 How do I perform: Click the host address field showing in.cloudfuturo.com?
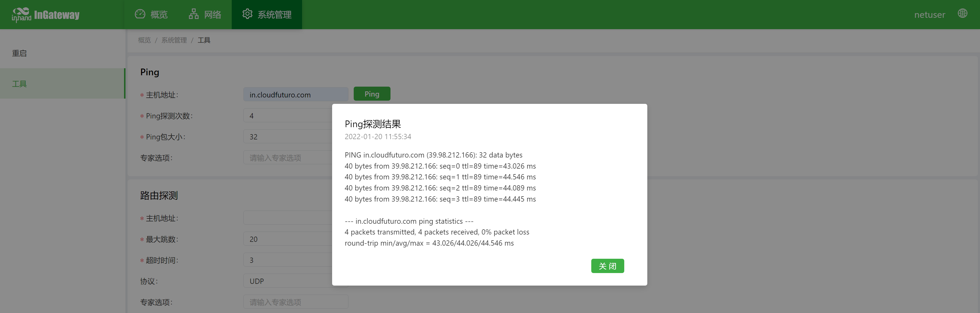(x=296, y=94)
